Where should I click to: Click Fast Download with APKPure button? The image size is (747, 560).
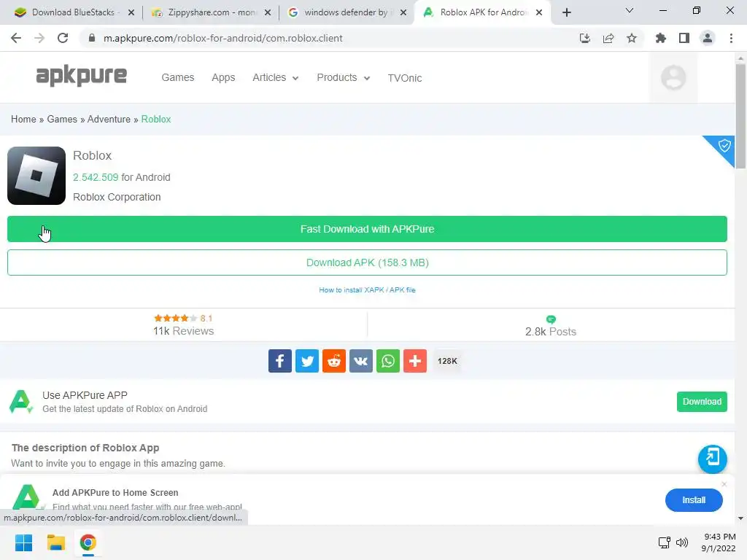pos(368,229)
